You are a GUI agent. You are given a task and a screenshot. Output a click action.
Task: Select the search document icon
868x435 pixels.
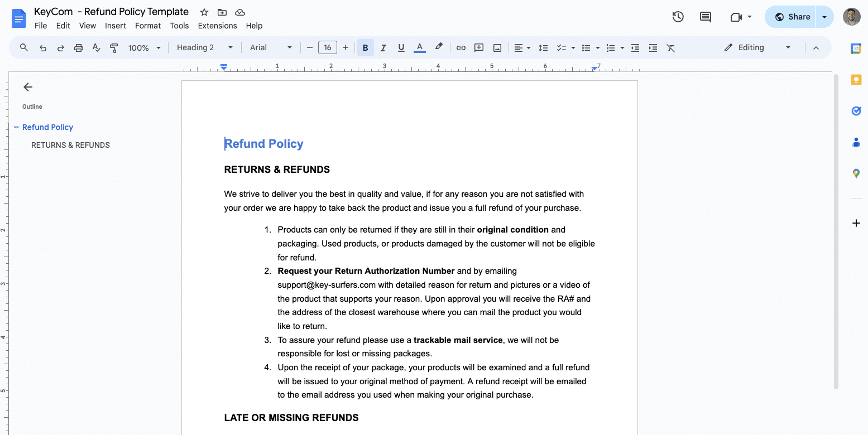pyautogui.click(x=23, y=47)
